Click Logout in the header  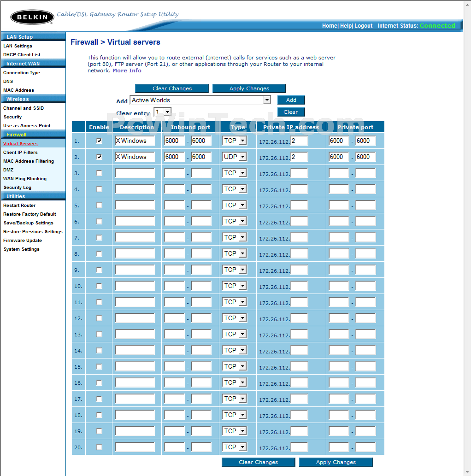364,26
